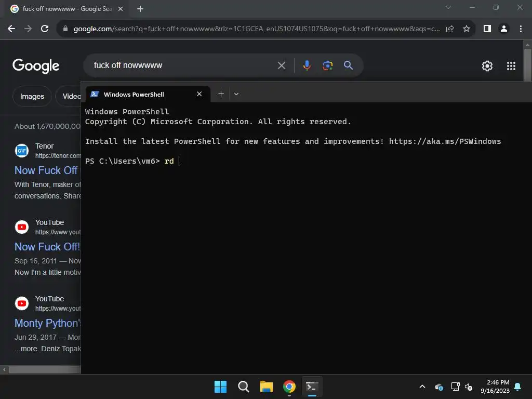Share this page from the address bar
The height and width of the screenshot is (399, 532).
(450, 29)
